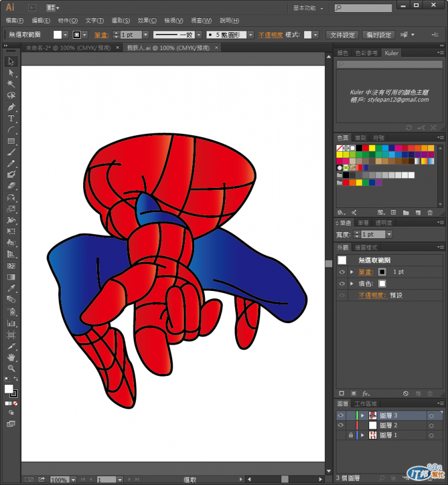The height and width of the screenshot is (485, 448).
Task: Select the Pen tool
Action: [x=11, y=107]
